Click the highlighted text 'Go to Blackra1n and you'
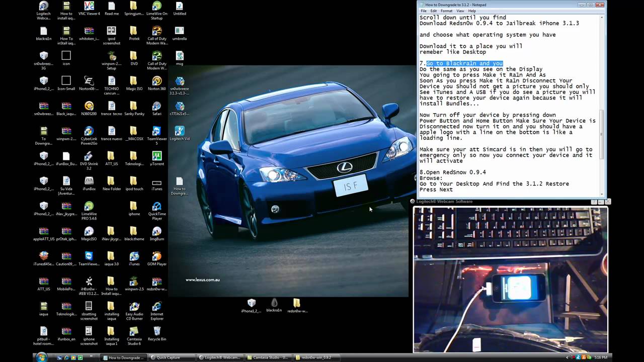The image size is (644, 362). click(x=464, y=63)
